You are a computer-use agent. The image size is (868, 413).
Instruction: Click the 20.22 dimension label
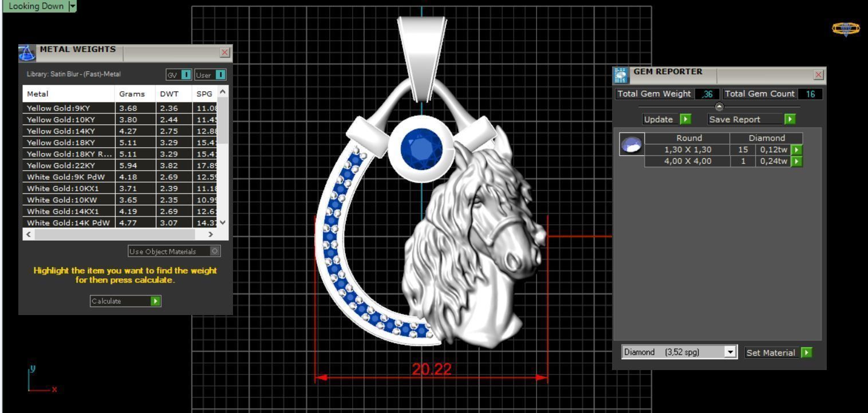(x=431, y=370)
